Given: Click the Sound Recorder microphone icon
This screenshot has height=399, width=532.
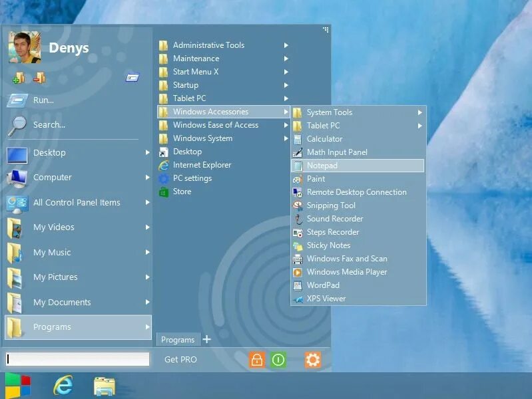Looking at the screenshot, I should tap(298, 219).
